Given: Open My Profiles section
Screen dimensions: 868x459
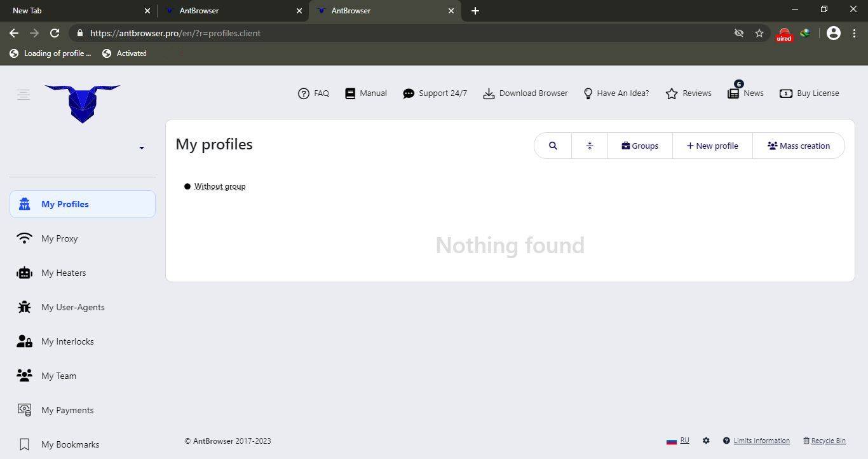Looking at the screenshot, I should pos(83,204).
